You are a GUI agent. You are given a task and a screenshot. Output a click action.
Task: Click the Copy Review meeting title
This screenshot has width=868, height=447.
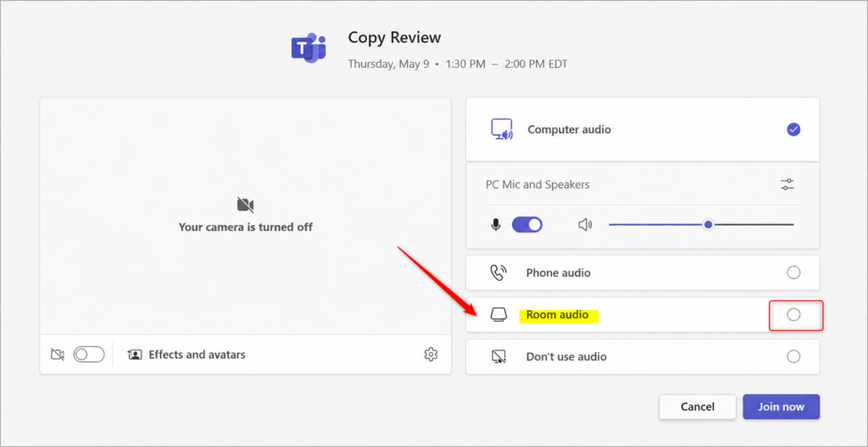[x=395, y=37]
